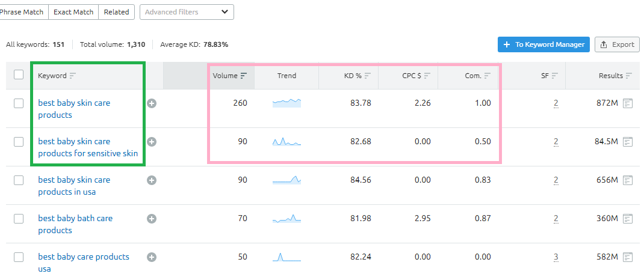
Task: Sort the Results column via its icon
Action: pos(629,76)
